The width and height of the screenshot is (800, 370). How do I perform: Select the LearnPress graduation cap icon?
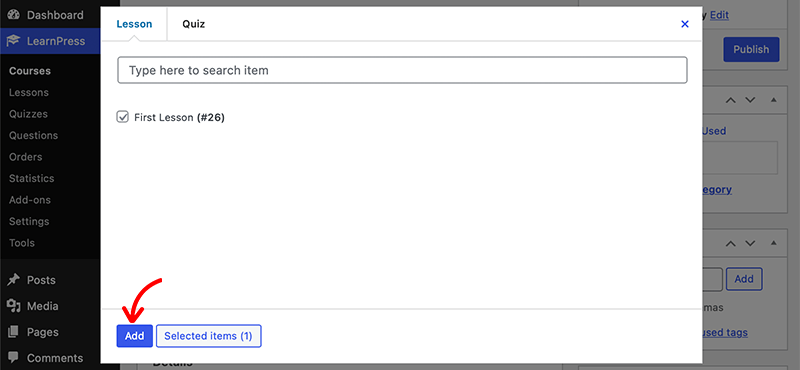(x=14, y=41)
